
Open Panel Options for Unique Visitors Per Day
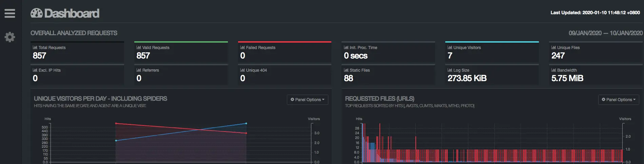308,99
